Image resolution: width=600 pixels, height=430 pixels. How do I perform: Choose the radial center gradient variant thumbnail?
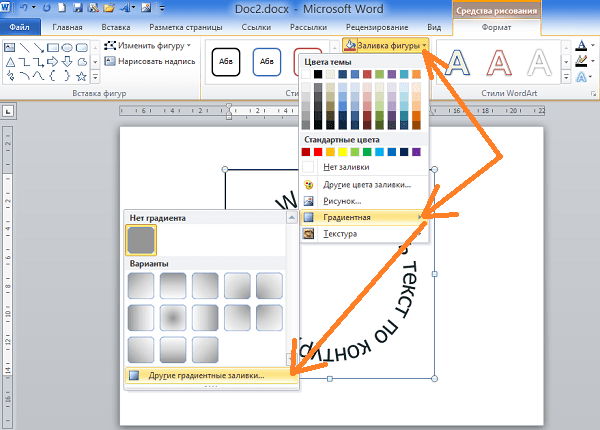click(173, 318)
